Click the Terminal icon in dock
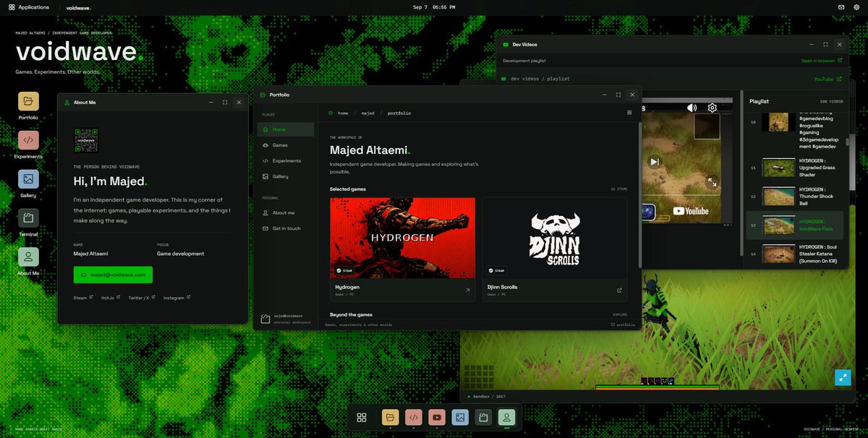Viewport: 868px width, 438px height. tap(484, 417)
